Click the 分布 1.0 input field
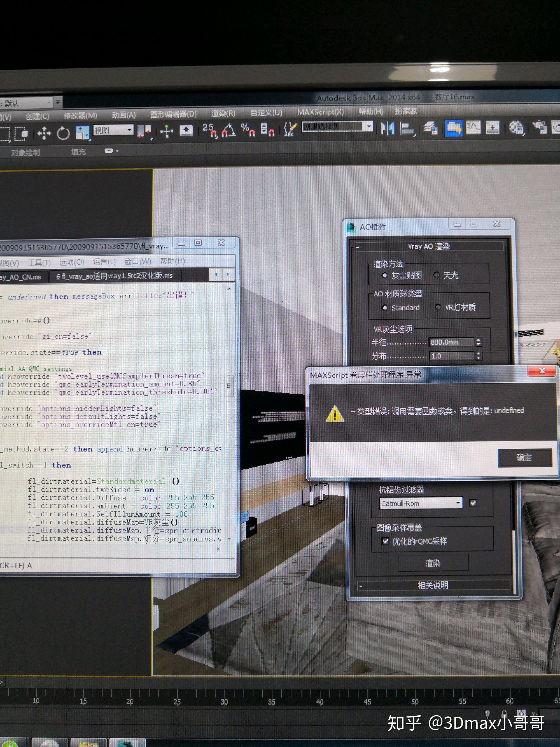 452,356
